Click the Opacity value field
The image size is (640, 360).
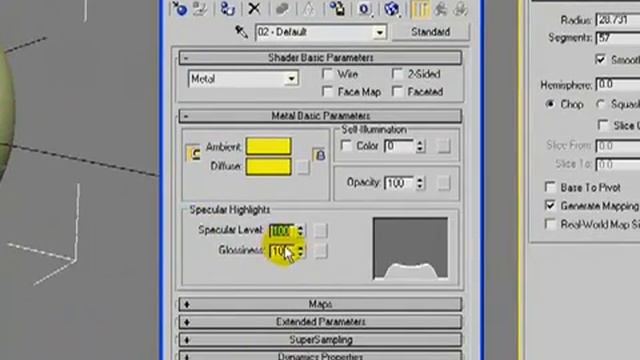400,184
